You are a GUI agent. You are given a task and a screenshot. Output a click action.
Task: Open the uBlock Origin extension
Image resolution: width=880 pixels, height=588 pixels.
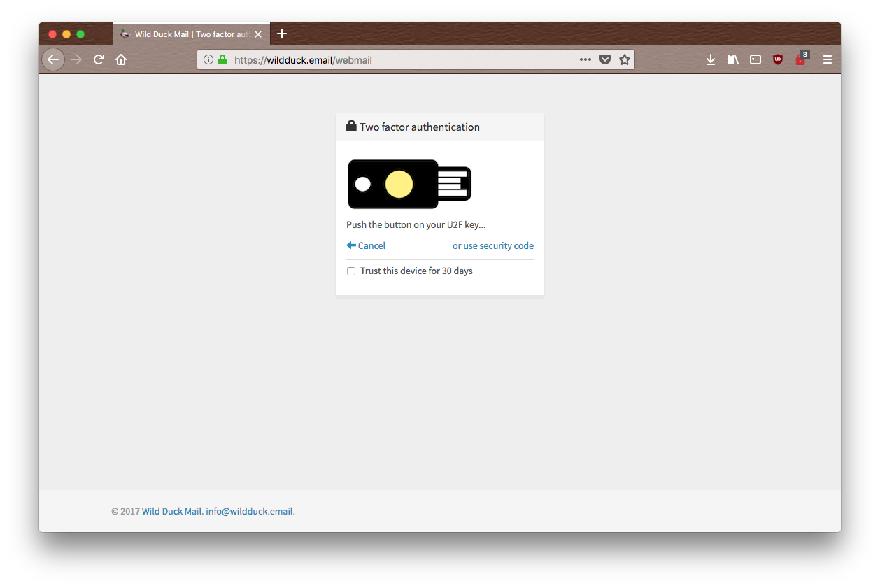[x=778, y=59]
